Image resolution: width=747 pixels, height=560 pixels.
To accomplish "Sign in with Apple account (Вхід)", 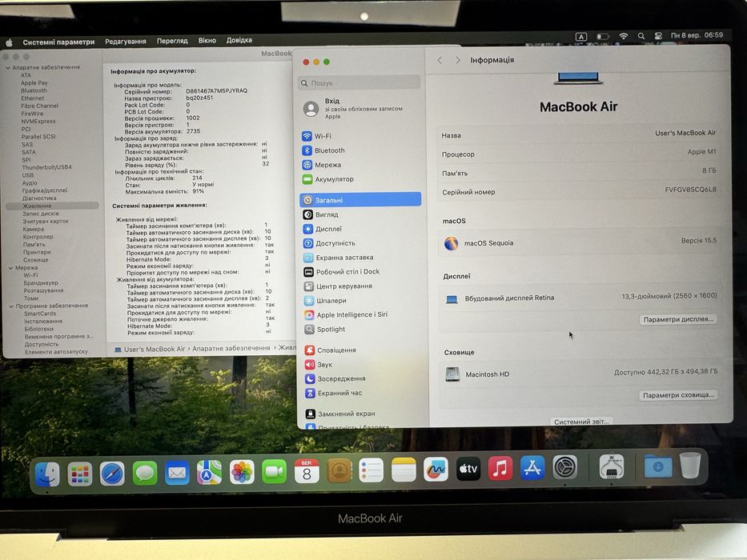I will tap(360, 109).
